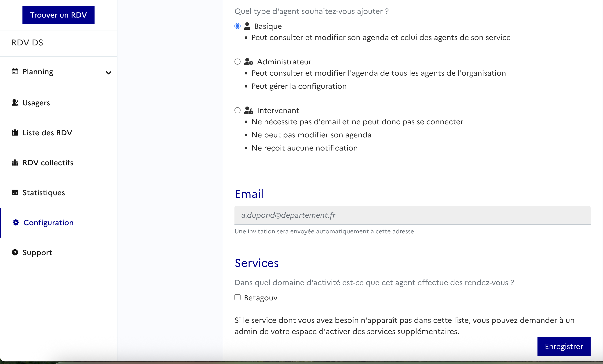
Task: Click the RDV collectifs group icon
Action: pyautogui.click(x=15, y=162)
